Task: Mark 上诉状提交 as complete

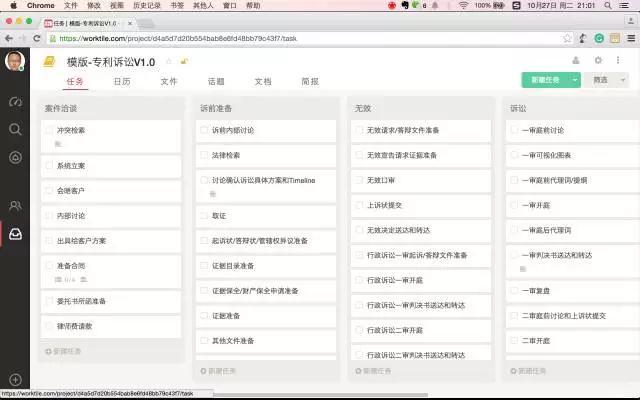Action: tap(359, 205)
